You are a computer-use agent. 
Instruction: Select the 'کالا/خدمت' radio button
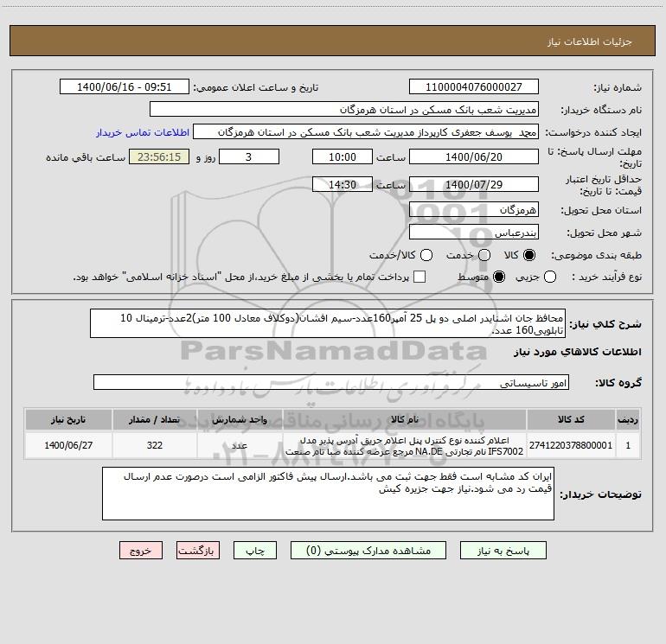pyautogui.click(x=426, y=255)
